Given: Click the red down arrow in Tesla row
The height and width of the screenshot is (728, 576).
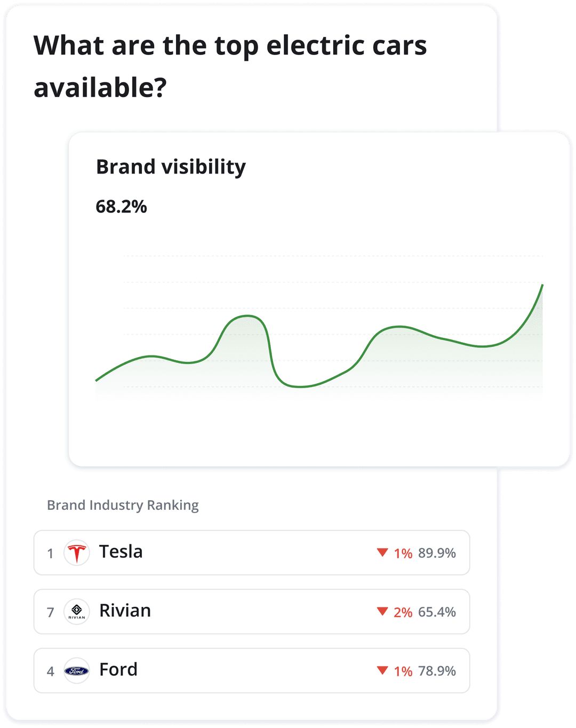Looking at the screenshot, I should [382, 552].
